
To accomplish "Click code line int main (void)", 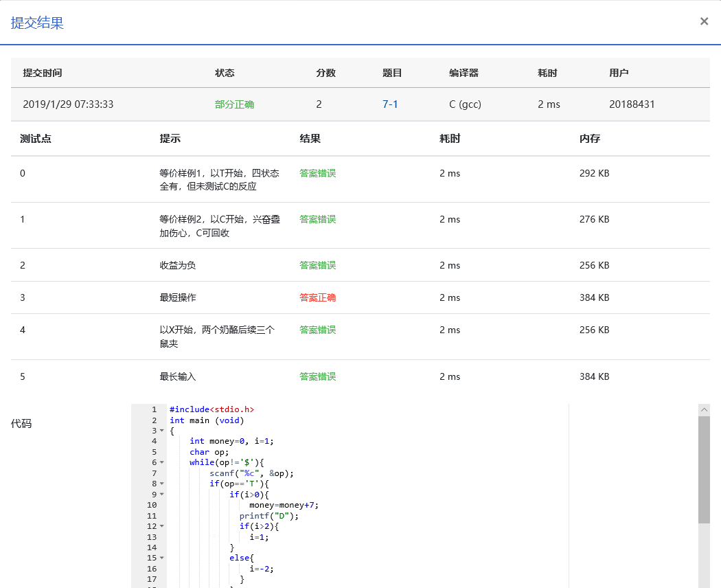I will pos(207,420).
